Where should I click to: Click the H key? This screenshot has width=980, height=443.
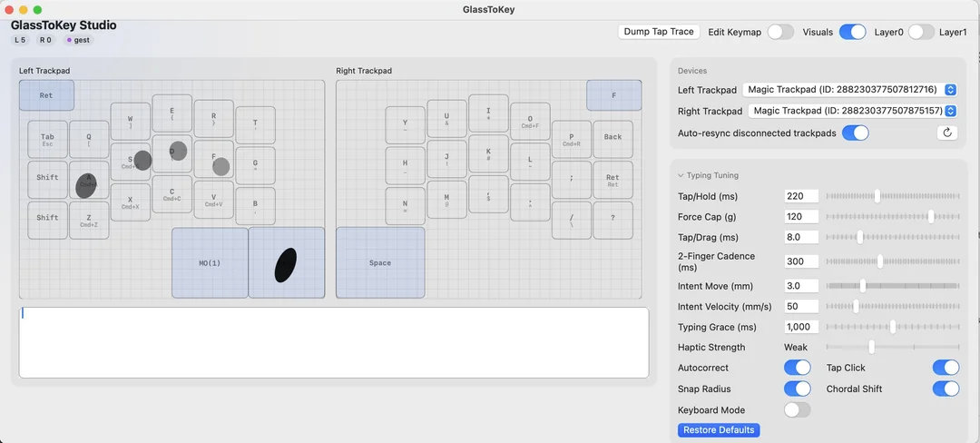pyautogui.click(x=405, y=165)
